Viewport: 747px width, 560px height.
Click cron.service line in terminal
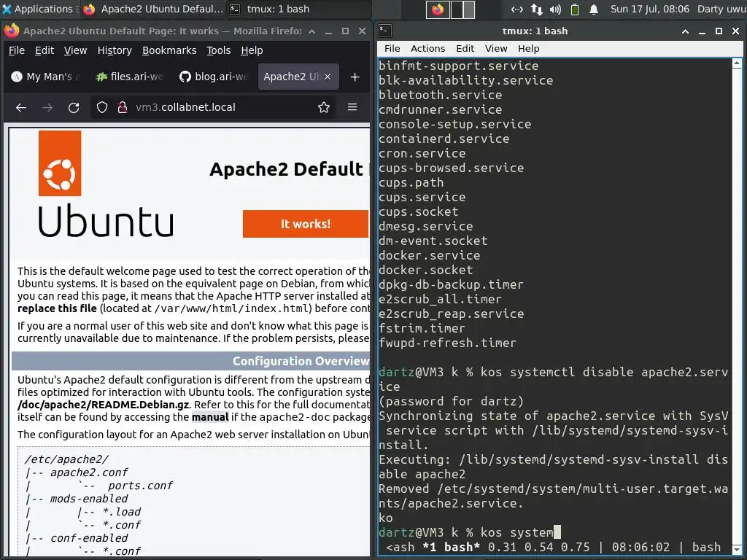click(422, 153)
